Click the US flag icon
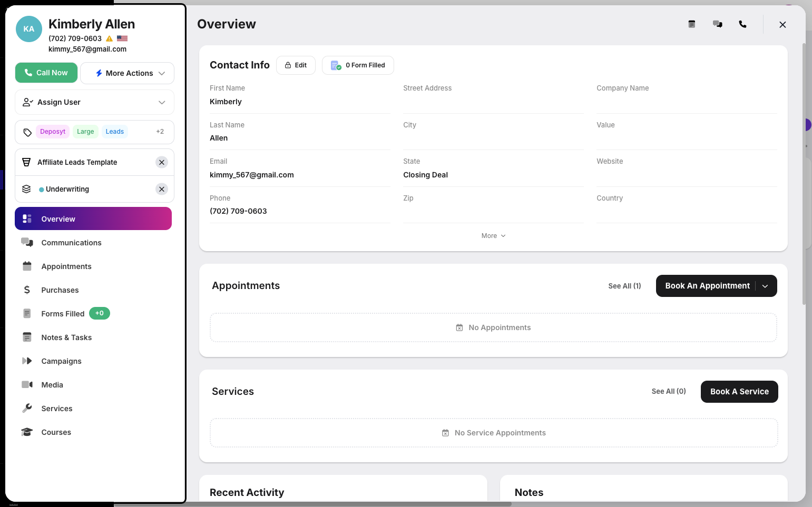The width and height of the screenshot is (812, 507). 122,38
